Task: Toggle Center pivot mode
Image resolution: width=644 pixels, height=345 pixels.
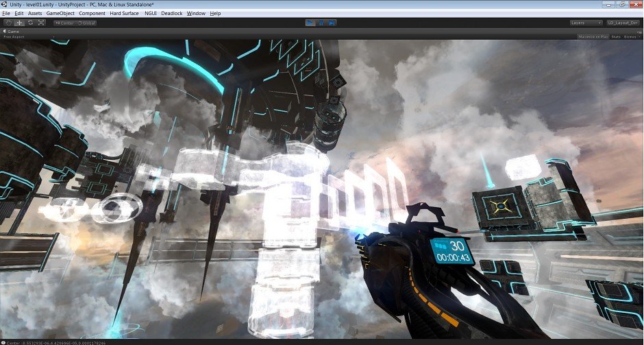Action: coord(64,23)
